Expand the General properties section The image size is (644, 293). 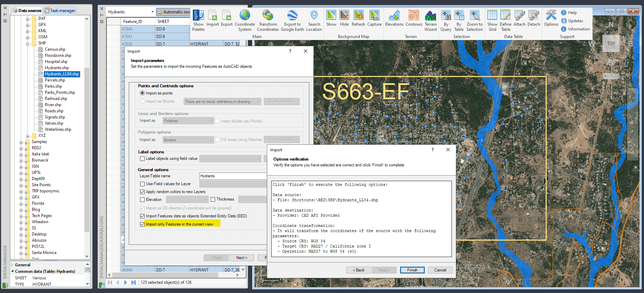click(x=12, y=265)
